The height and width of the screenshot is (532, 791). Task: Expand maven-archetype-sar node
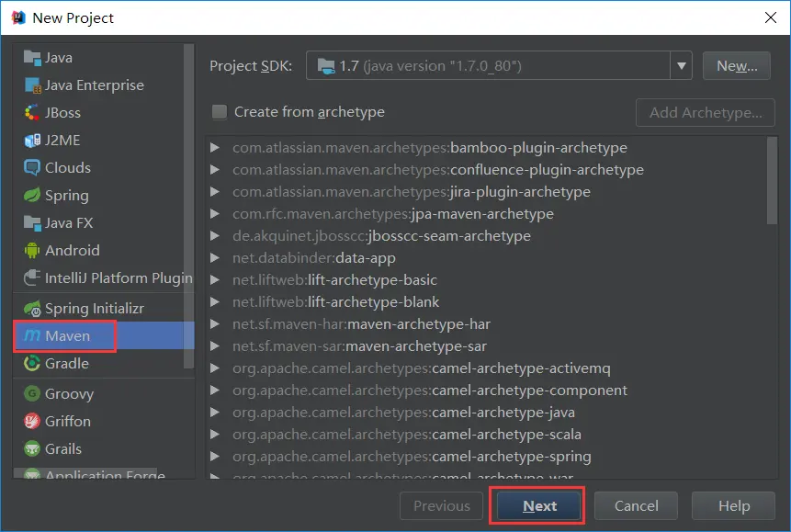tap(215, 346)
